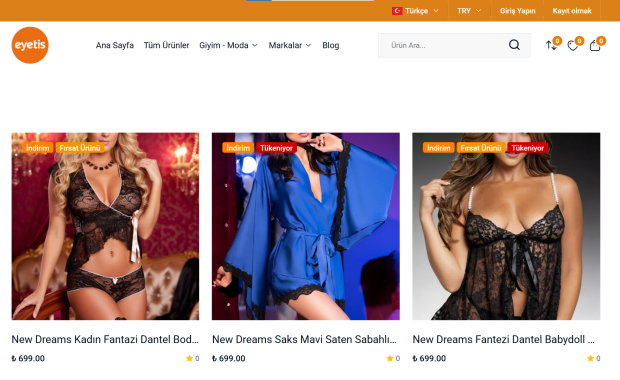The height and width of the screenshot is (380, 620).
Task: Click Fırsat Ürünü badge on Fantezi Dantel Babydoll product
Action: 481,148
